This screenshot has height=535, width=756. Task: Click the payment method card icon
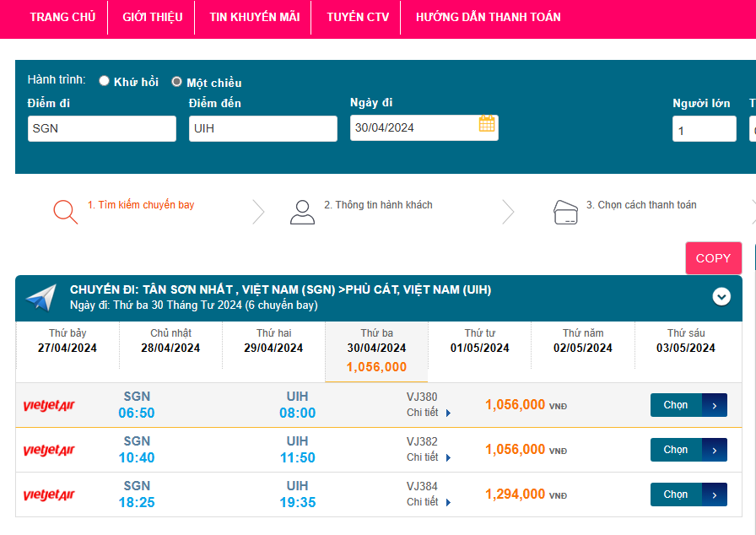(565, 212)
